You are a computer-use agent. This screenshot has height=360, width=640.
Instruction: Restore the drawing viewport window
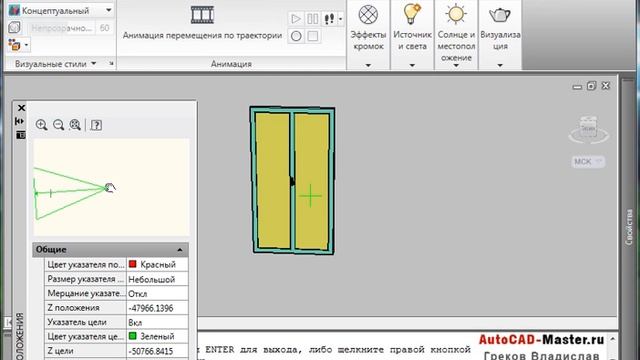coord(591,86)
